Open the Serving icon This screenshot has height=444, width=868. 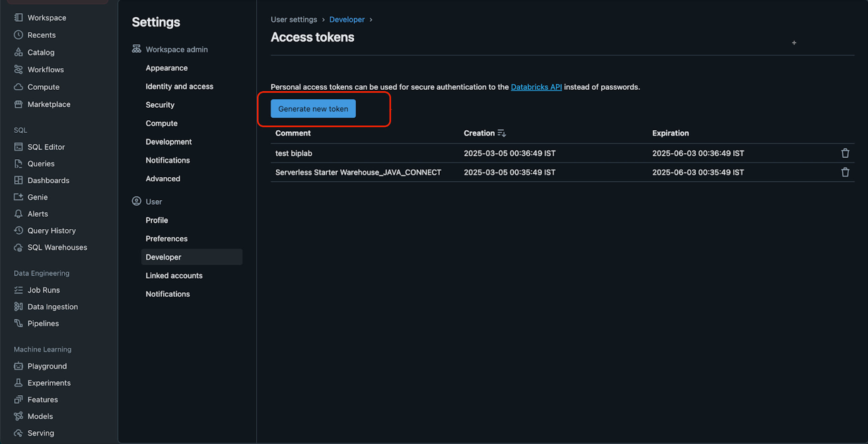(18, 433)
